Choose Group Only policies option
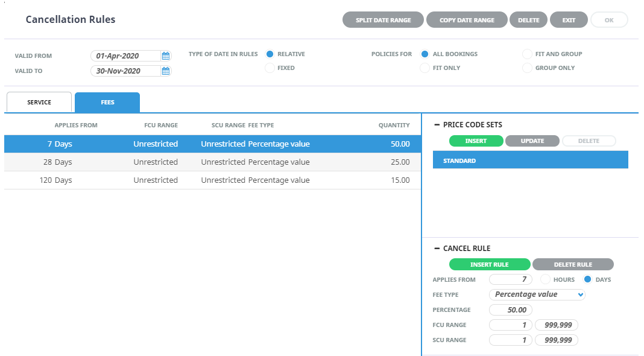The height and width of the screenshot is (356, 644). click(528, 68)
